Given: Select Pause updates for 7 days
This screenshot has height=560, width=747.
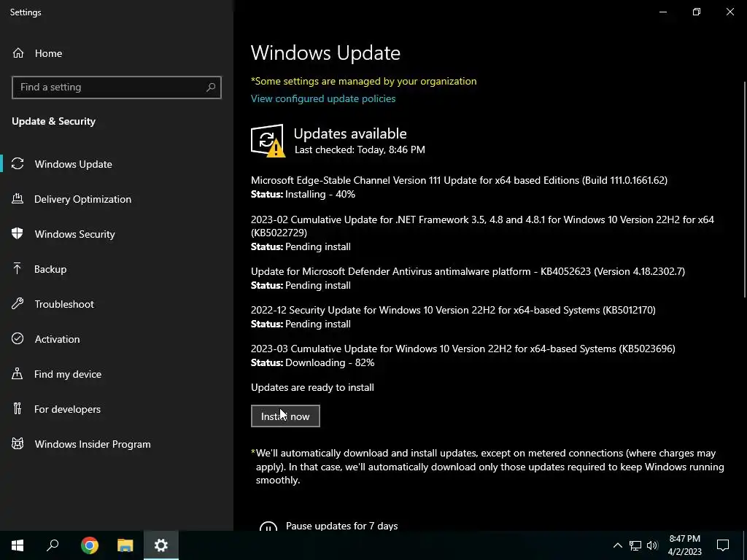Looking at the screenshot, I should (x=341, y=526).
